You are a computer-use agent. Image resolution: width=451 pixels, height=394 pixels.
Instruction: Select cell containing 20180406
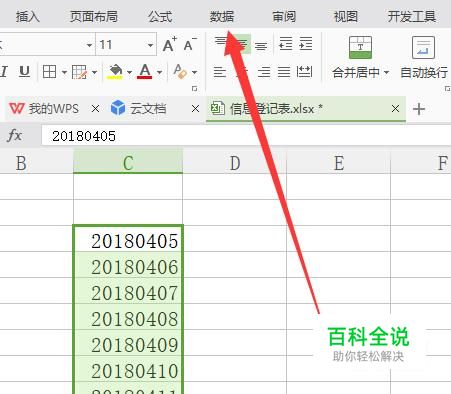point(128,265)
